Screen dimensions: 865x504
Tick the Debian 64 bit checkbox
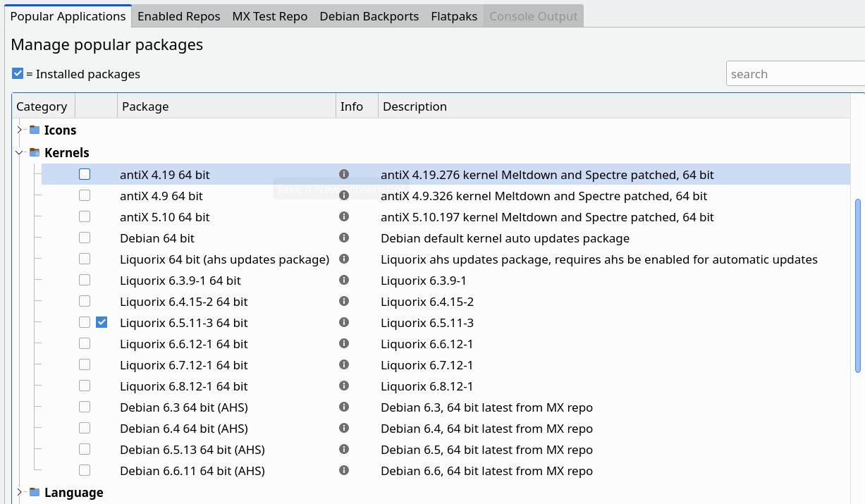(85, 238)
